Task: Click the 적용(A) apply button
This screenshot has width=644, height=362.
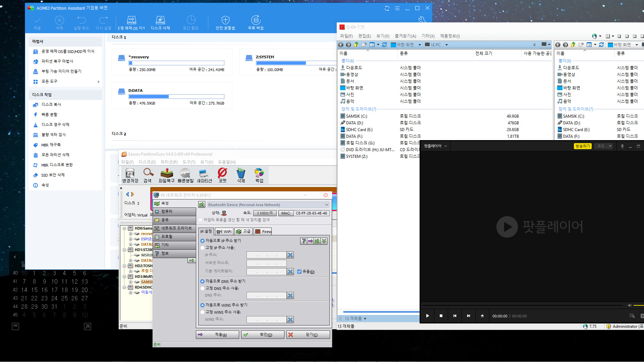Action: [217, 335]
